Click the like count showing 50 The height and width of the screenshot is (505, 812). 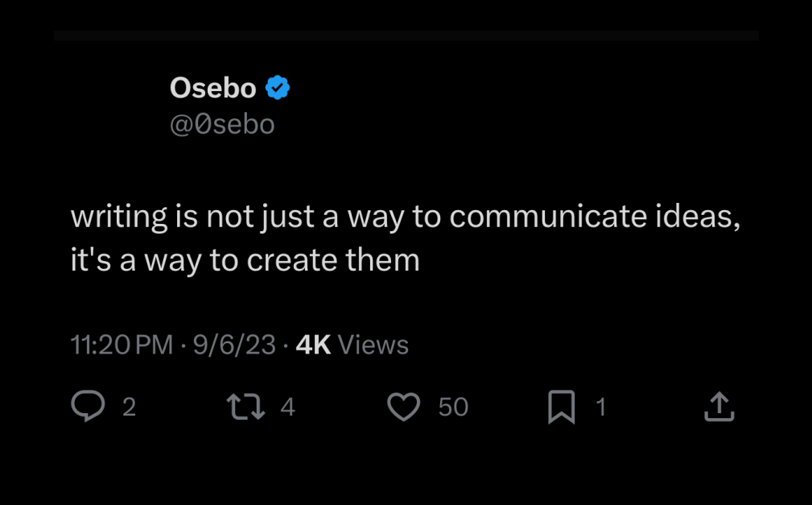tap(453, 408)
